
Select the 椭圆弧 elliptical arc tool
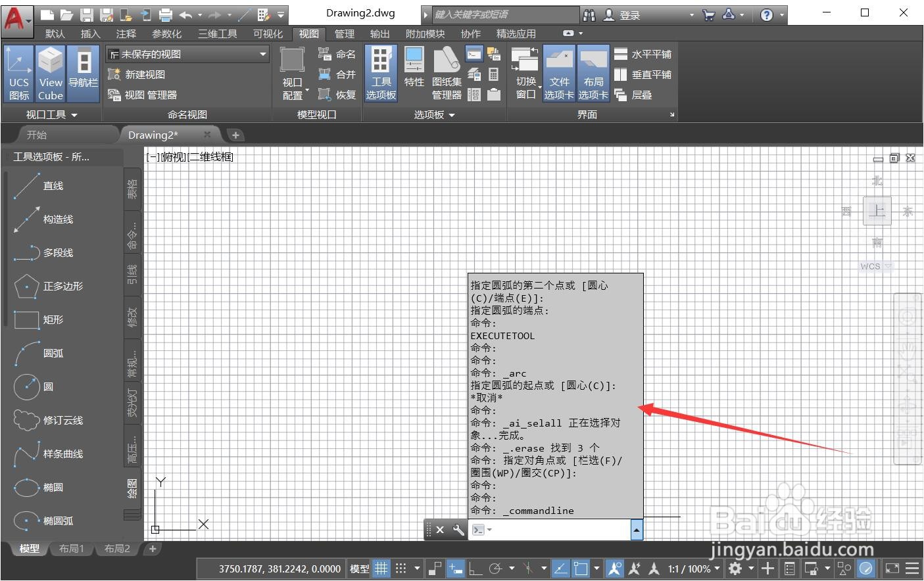click(43, 521)
